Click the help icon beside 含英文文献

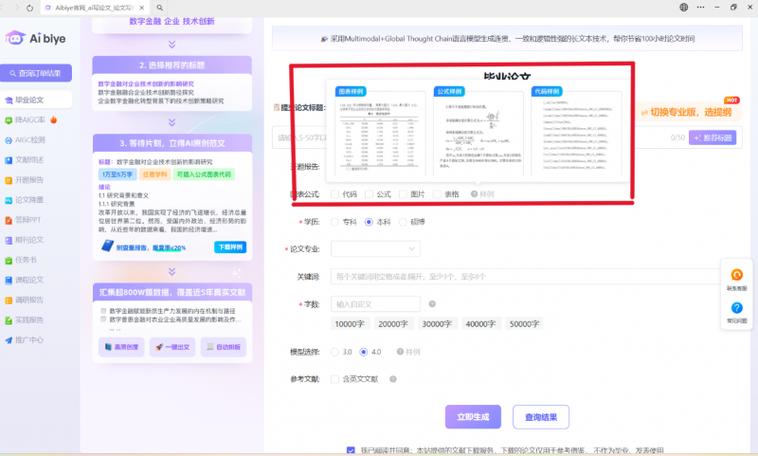pos(393,379)
